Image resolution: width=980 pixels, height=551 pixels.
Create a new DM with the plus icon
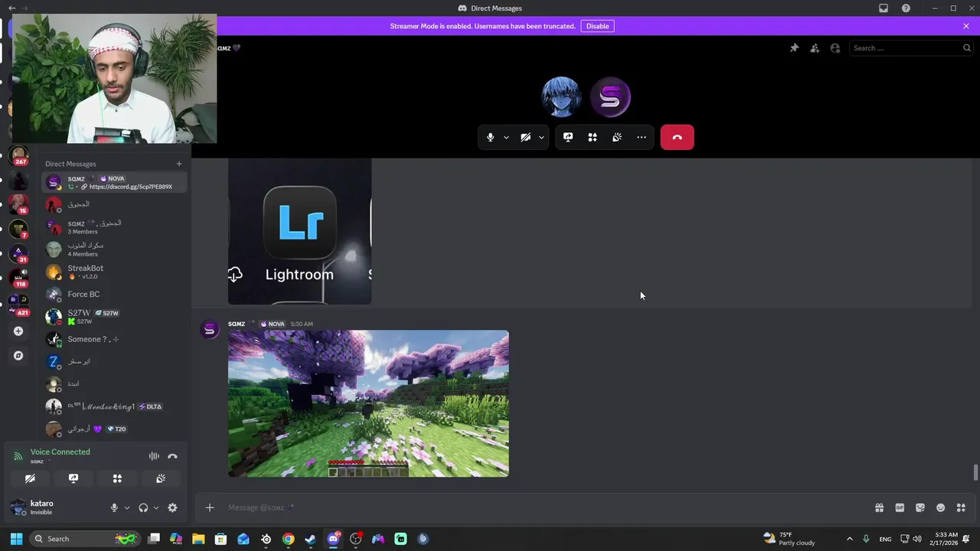(179, 163)
